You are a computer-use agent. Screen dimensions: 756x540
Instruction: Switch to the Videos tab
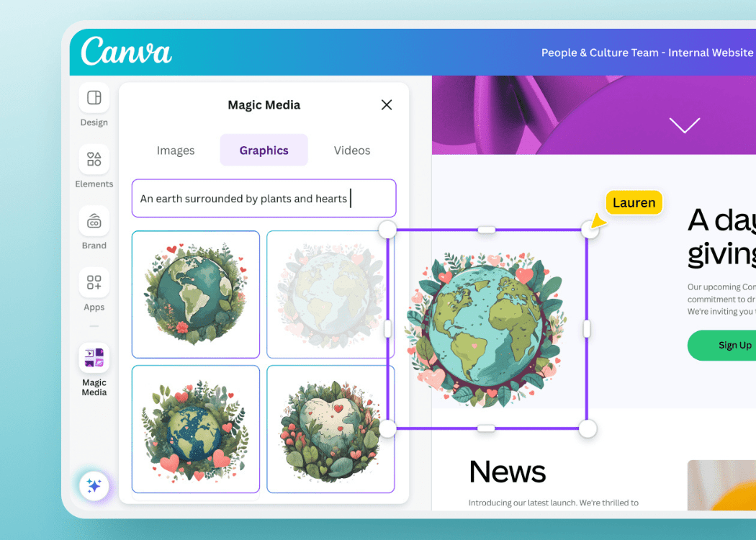coord(352,150)
